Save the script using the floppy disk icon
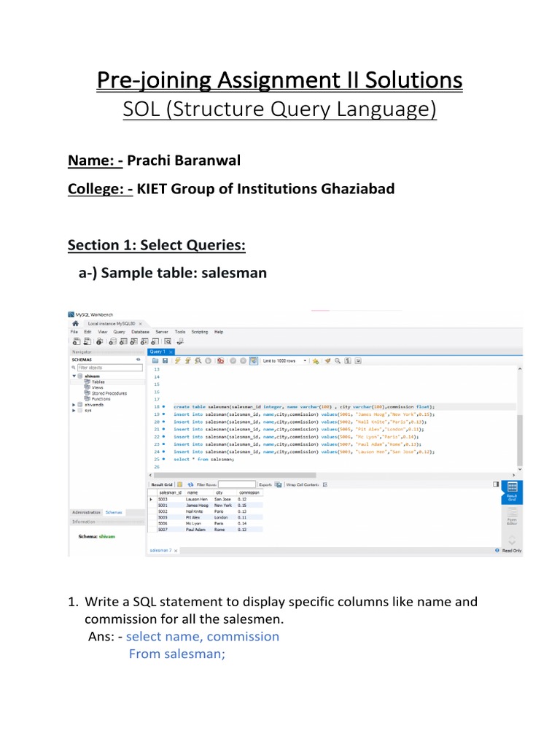Viewport: 560px width, 747px height. (x=166, y=360)
